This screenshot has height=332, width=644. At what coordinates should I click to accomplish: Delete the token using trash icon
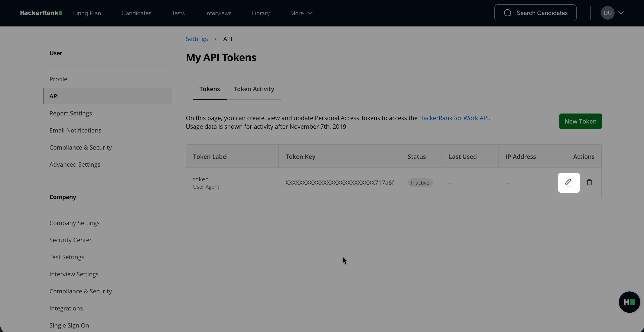click(589, 182)
